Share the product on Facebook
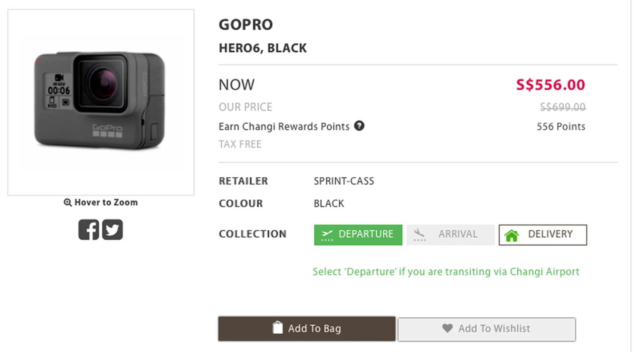 point(89,230)
